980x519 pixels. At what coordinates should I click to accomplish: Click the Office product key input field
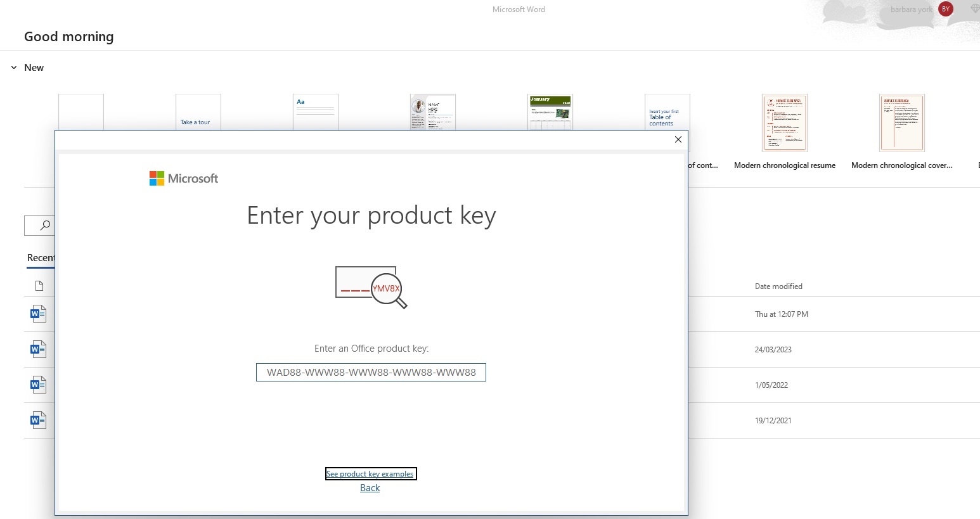tap(371, 372)
